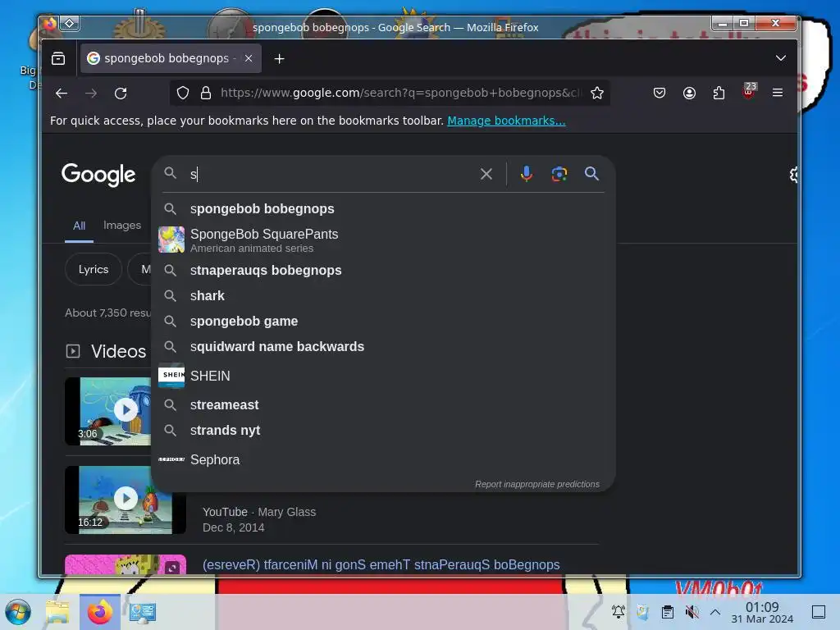Close the spongebob bobegnops tab
Viewport: 840px width, 630px height.
[x=249, y=58]
